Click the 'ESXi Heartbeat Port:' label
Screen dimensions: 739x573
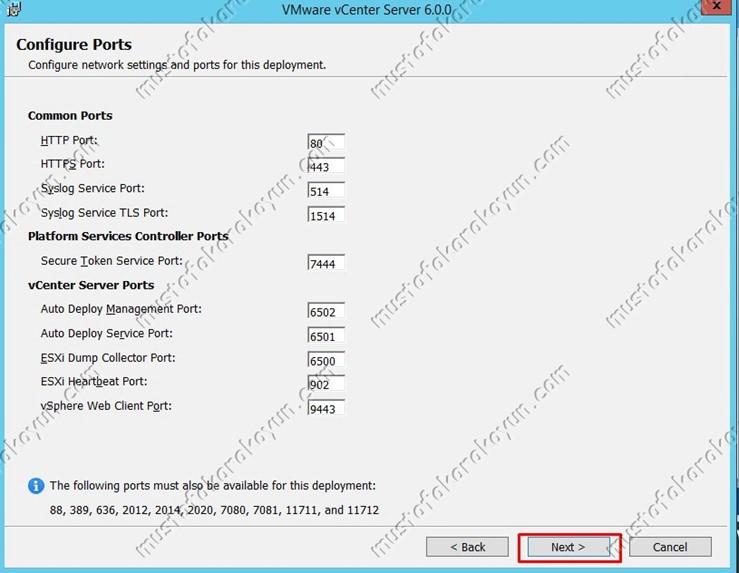(x=94, y=382)
